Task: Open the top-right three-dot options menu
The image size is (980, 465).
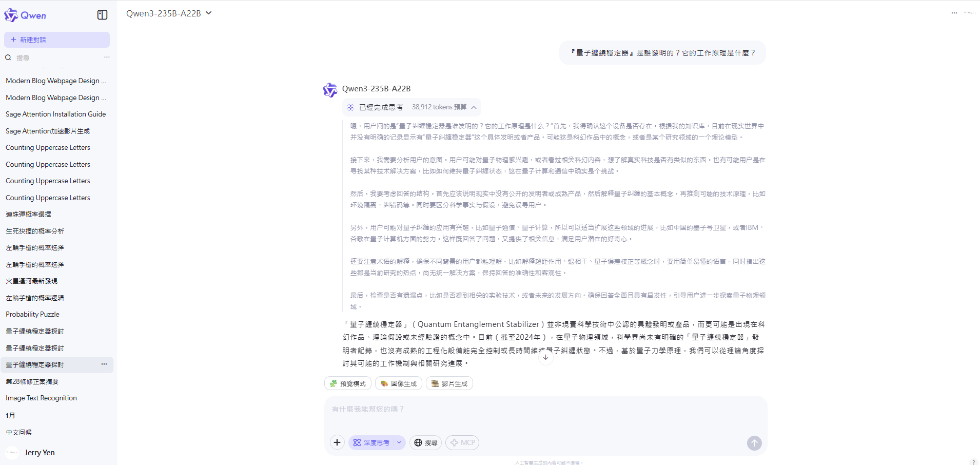Action: [x=954, y=13]
